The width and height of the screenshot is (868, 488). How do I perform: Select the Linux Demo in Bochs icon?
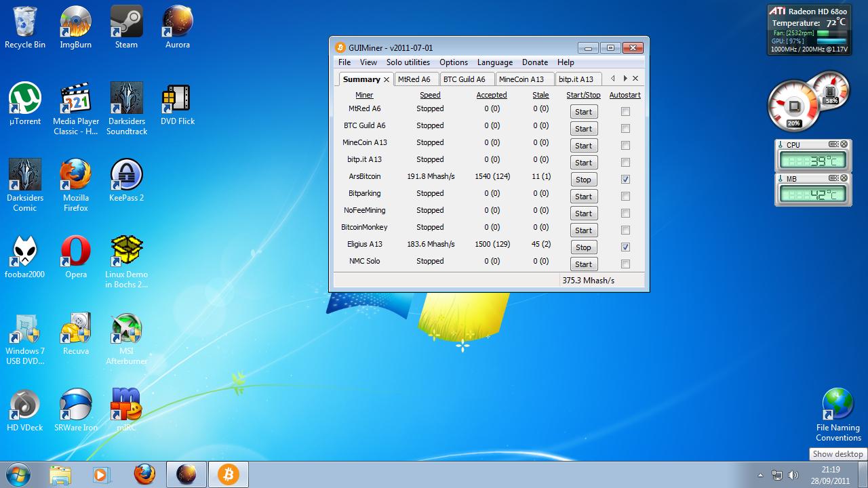127,262
